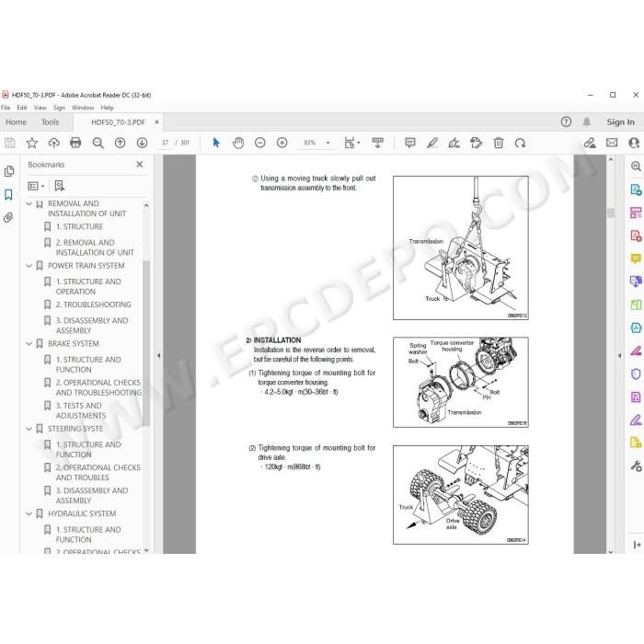
Task: Star the document with Add to Favorites
Action: point(31,143)
